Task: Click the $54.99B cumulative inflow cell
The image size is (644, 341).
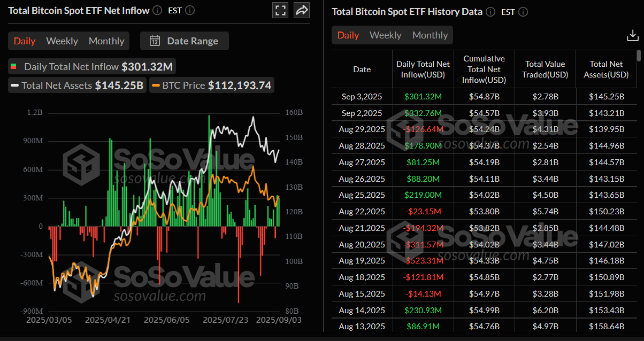Action: (x=484, y=310)
